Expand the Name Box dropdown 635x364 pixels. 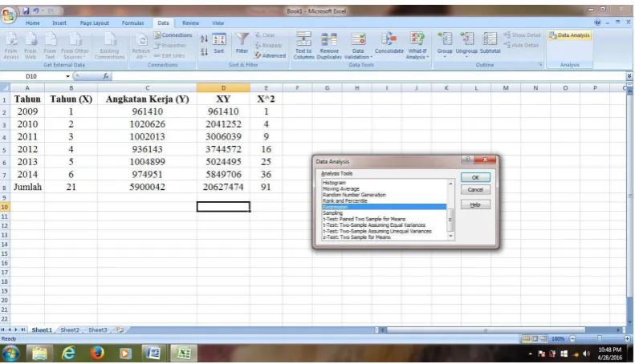(x=67, y=76)
